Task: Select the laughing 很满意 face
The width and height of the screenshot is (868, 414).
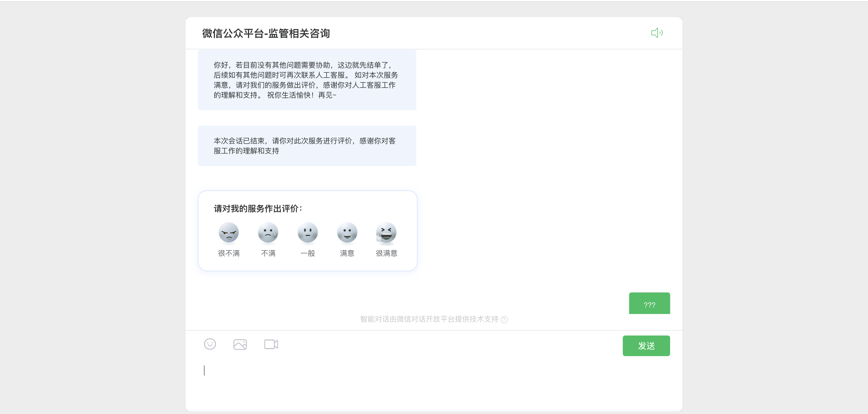Action: point(386,232)
